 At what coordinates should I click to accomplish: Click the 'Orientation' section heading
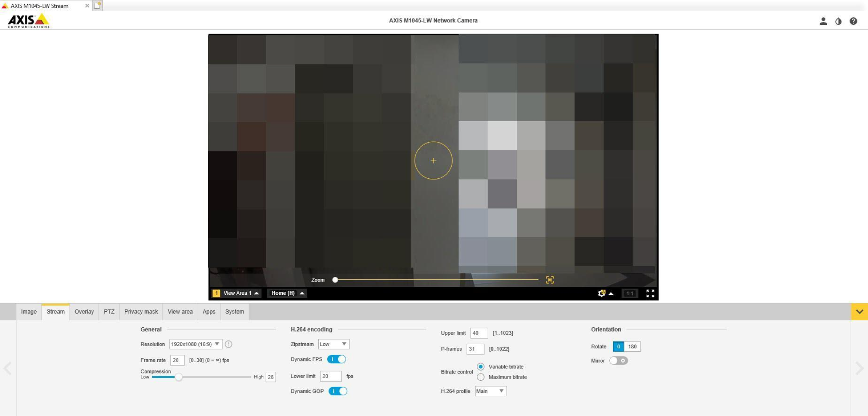point(606,329)
